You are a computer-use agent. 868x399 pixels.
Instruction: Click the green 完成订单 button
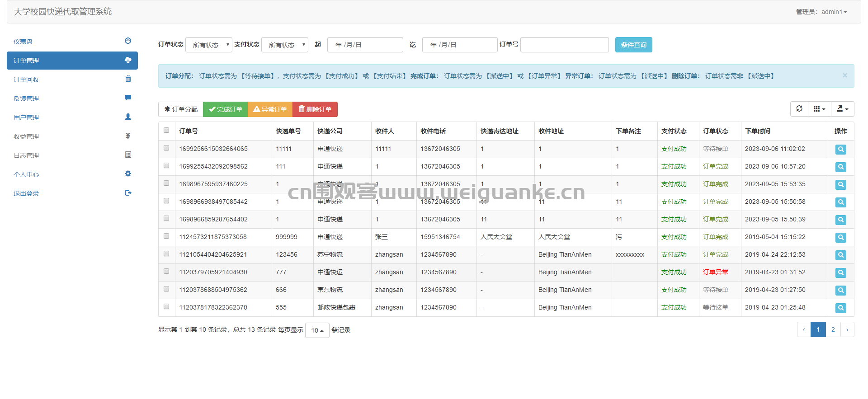[x=225, y=109]
